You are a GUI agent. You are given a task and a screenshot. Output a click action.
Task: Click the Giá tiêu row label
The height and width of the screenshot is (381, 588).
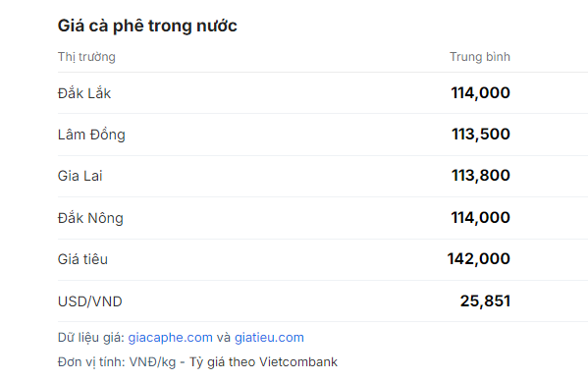(82, 259)
